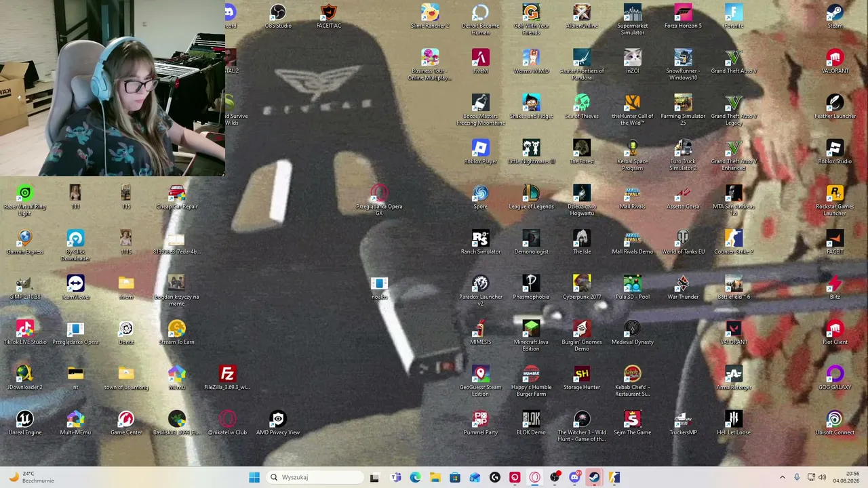Screen dimensions: 868x488
Task: Select Minecraft Java Edition icon
Action: tap(531, 335)
